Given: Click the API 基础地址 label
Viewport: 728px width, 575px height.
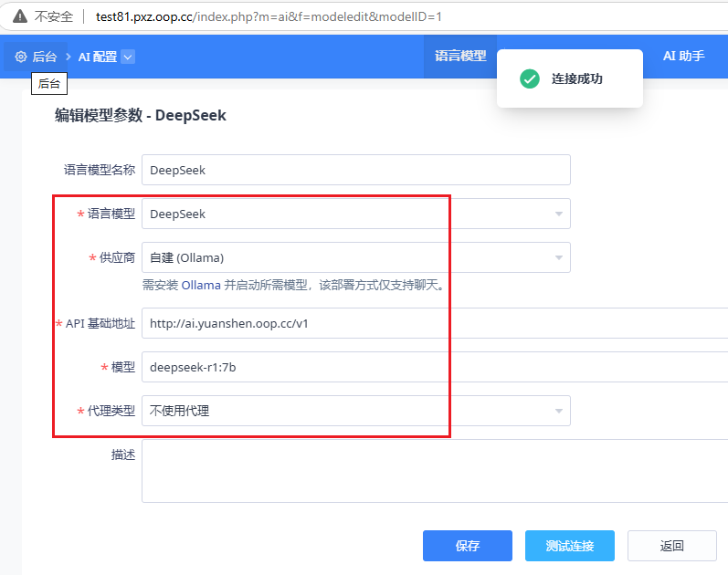Looking at the screenshot, I should (x=100, y=323).
